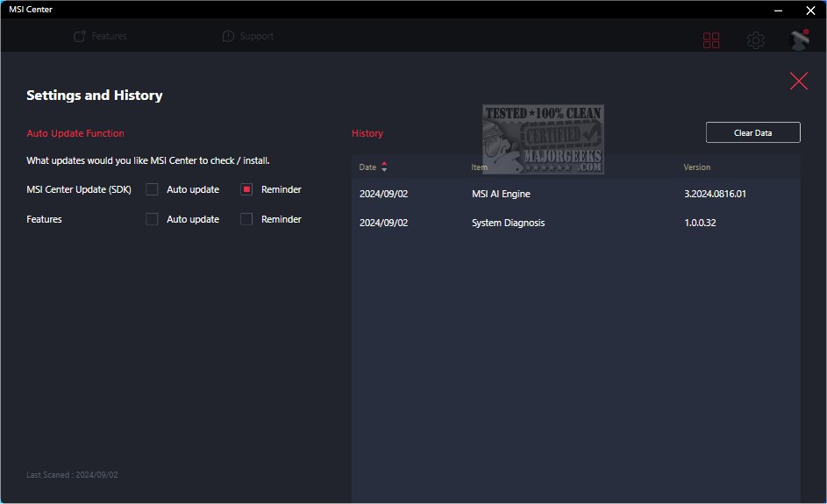Disable Reminder for MSI Center Update (SDK)

pos(246,189)
